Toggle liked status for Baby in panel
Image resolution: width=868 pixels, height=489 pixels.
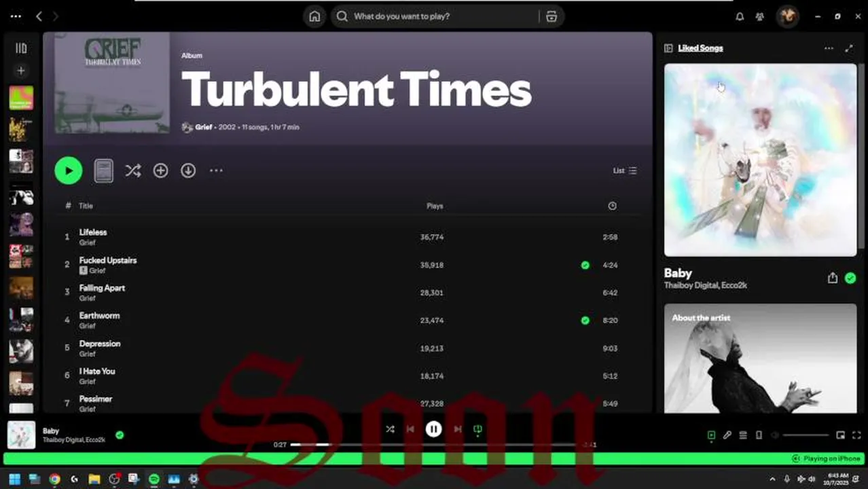(850, 278)
